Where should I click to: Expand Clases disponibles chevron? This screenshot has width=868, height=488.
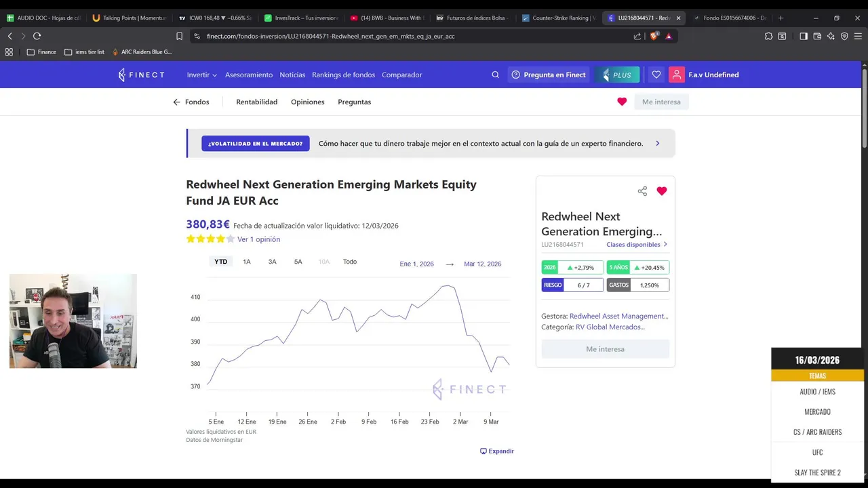(x=665, y=245)
